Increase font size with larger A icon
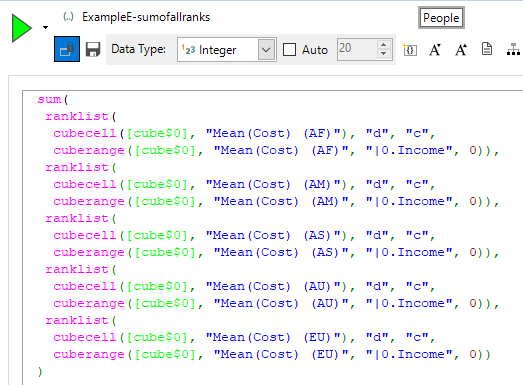Screen dimensions: 523x385 click(x=461, y=50)
